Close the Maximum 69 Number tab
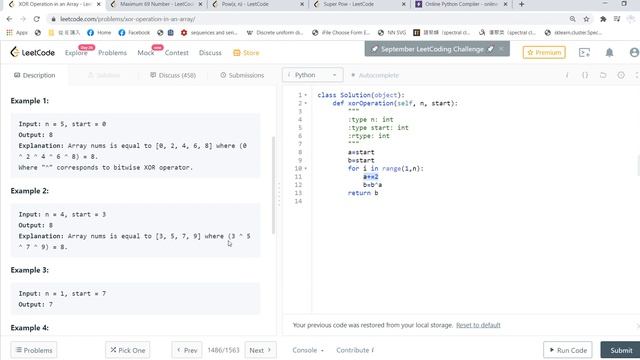The height and width of the screenshot is (360, 640). point(200,4)
